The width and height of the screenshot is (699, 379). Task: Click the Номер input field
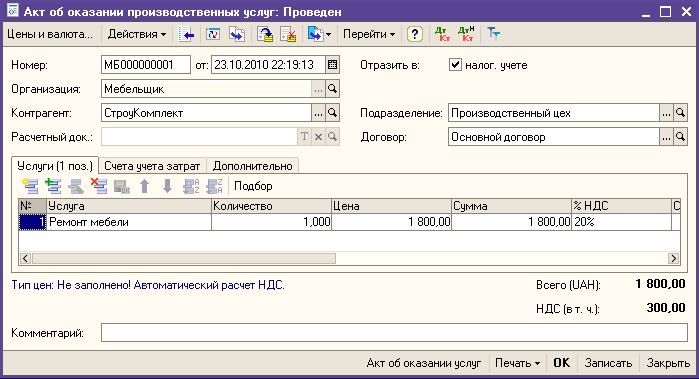[x=146, y=65]
